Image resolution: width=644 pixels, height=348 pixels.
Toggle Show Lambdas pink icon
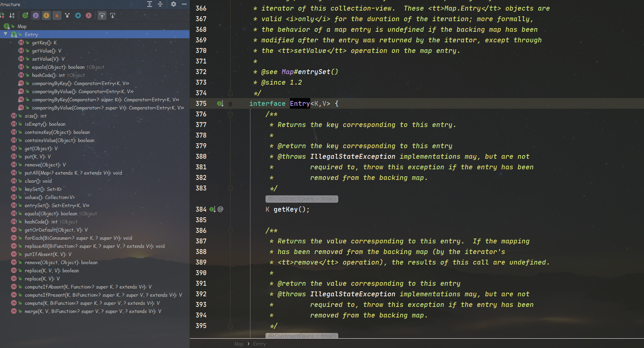89,15
